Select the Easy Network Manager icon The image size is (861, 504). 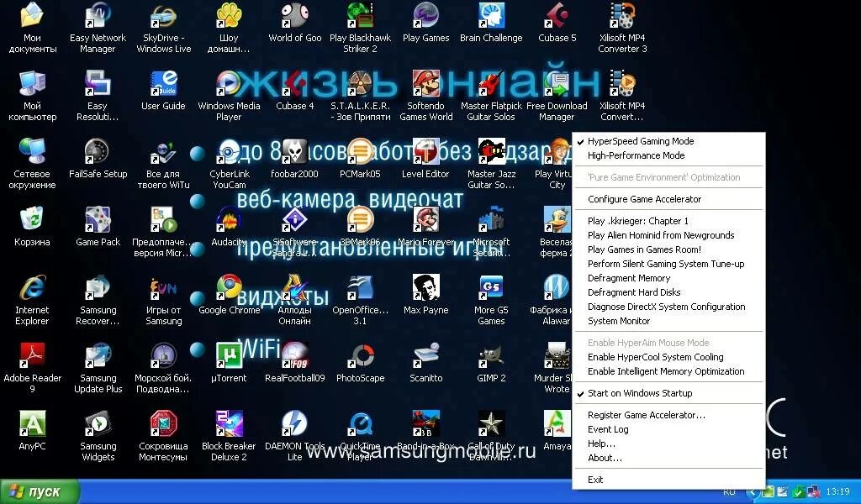coord(98,17)
